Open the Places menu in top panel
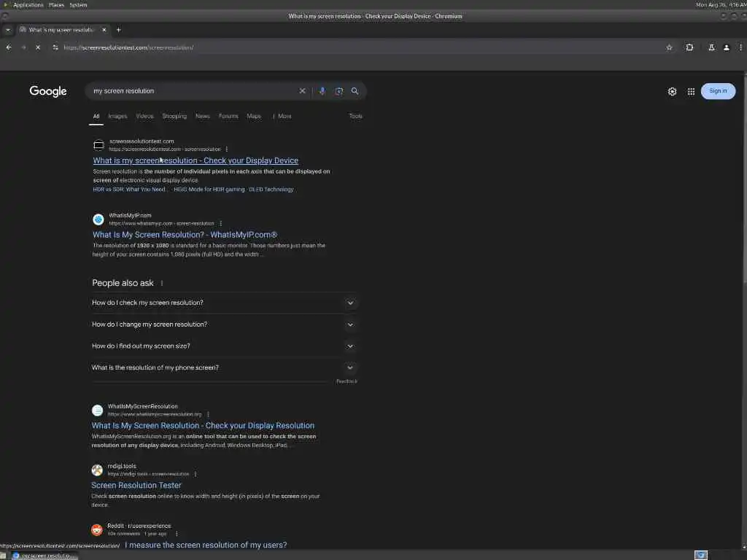The image size is (747, 560). [56, 5]
